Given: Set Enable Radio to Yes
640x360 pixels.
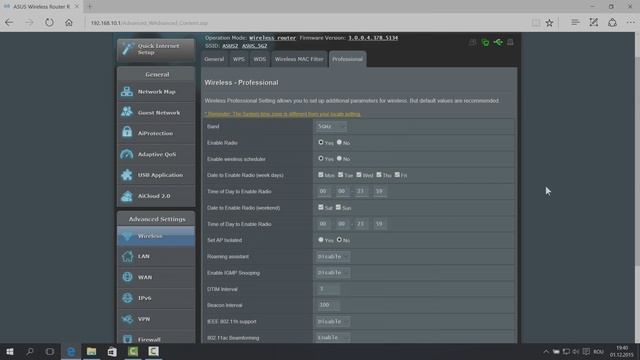Looking at the screenshot, I should [x=321, y=142].
